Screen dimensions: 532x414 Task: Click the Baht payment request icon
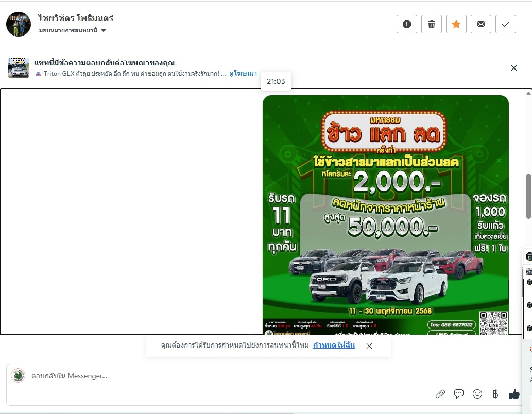pos(495,394)
